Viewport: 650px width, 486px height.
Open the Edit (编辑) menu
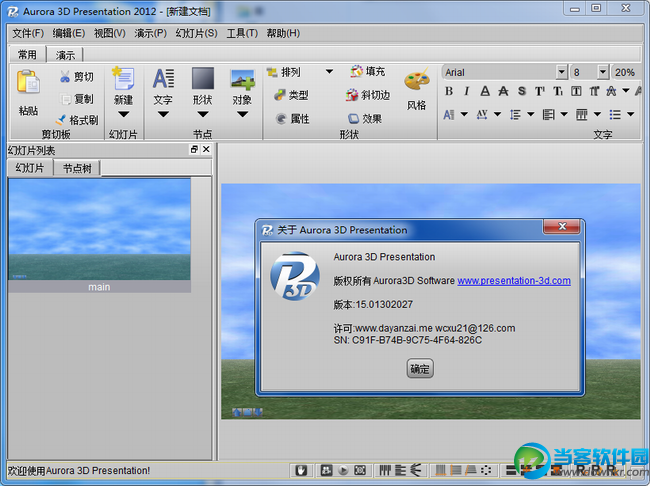[69, 33]
